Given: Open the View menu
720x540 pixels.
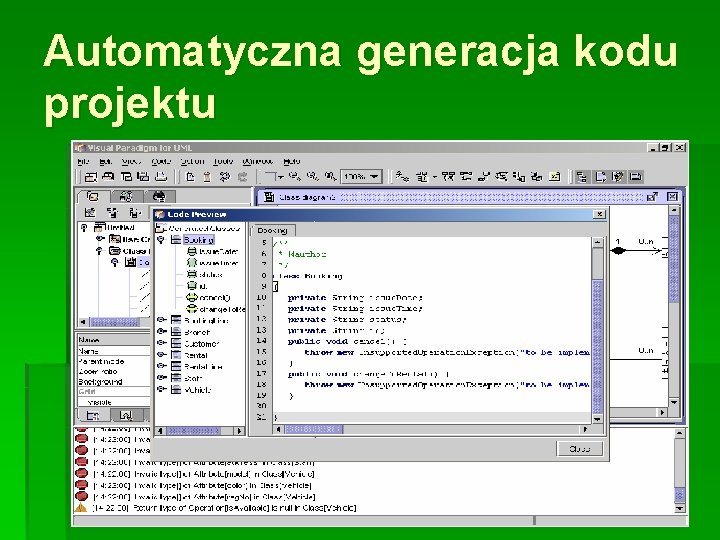Looking at the screenshot, I should pyautogui.click(x=131, y=162).
